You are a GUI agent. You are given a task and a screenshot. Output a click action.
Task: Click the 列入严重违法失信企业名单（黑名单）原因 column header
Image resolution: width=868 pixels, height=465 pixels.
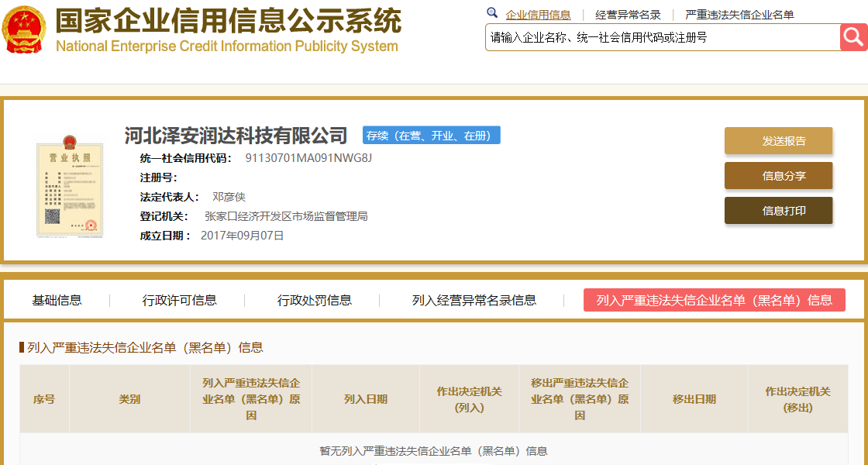(x=251, y=399)
